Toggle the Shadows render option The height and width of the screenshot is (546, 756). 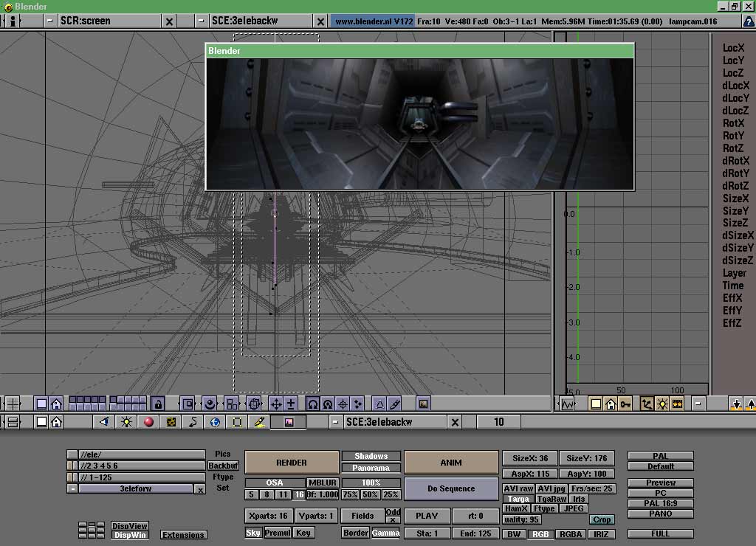[x=371, y=456]
